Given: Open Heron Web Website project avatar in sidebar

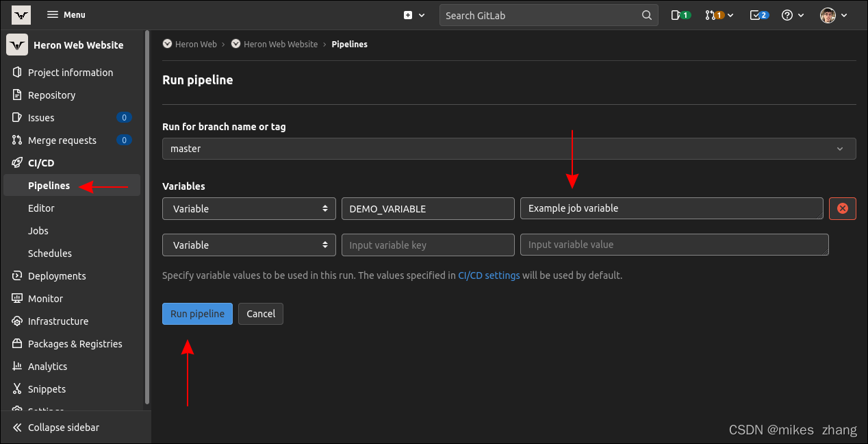Looking at the screenshot, I should tap(17, 45).
